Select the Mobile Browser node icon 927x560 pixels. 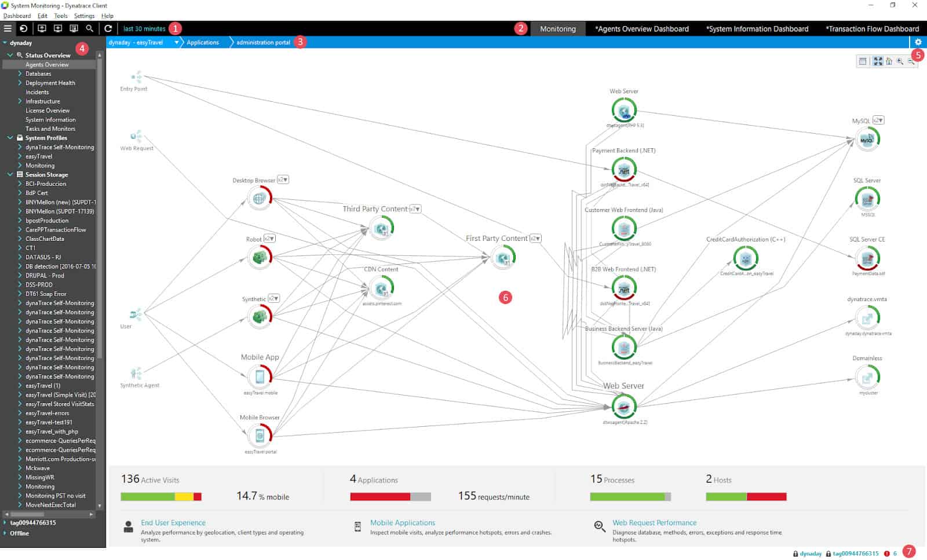coord(260,435)
